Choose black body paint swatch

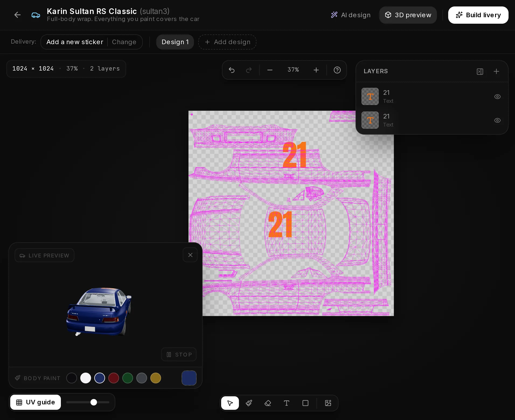tap(72, 378)
